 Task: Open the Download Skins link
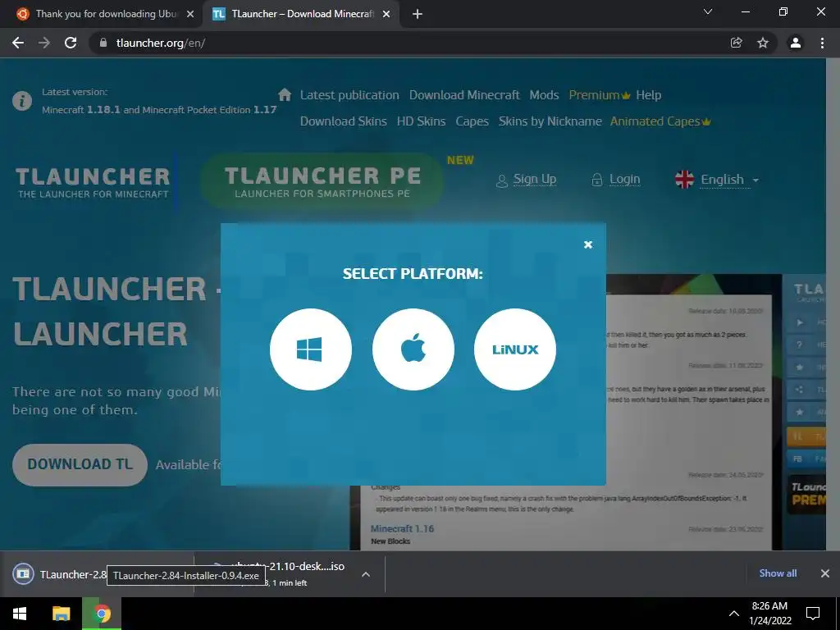click(x=344, y=121)
